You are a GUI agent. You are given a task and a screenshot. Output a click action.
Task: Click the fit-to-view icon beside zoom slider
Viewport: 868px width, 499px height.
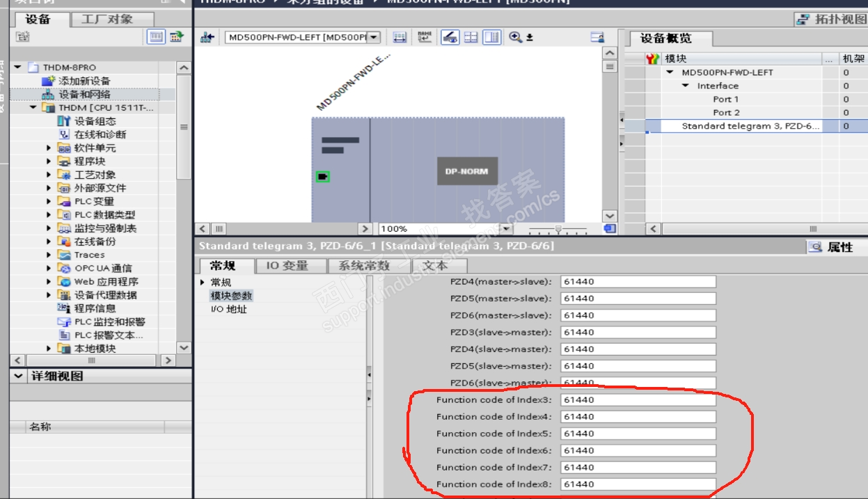(x=610, y=228)
